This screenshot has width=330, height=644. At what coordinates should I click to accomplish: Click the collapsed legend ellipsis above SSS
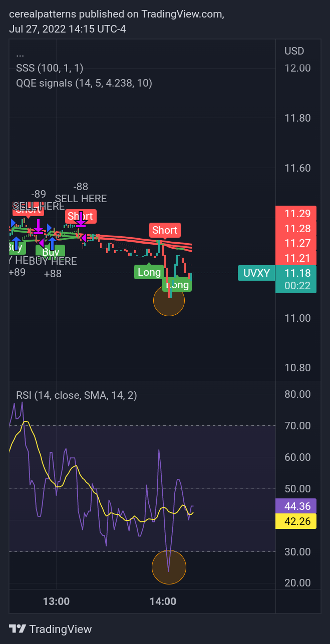[x=20, y=54]
